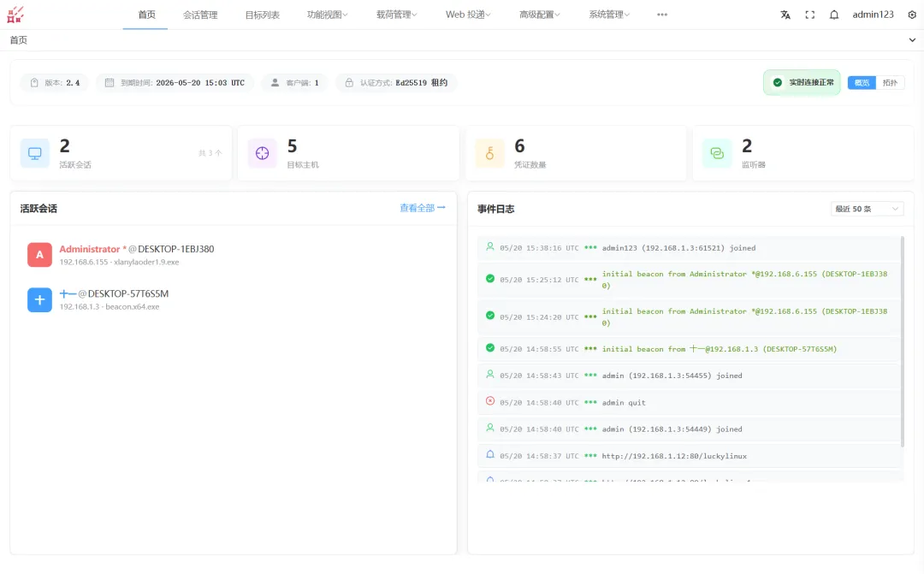Click the 2026-05-20 15:03 UTC expiry value
Image resolution: width=924 pixels, height=574 pixels.
tap(200, 83)
